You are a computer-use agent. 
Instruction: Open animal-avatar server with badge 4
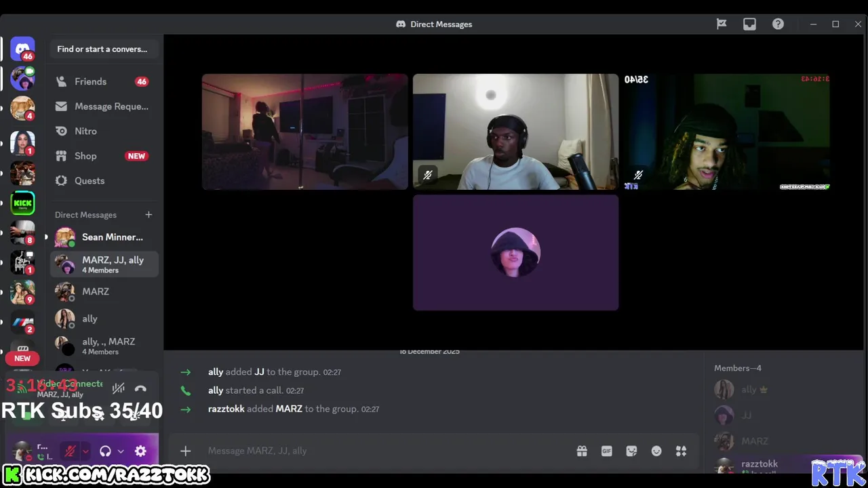click(22, 108)
